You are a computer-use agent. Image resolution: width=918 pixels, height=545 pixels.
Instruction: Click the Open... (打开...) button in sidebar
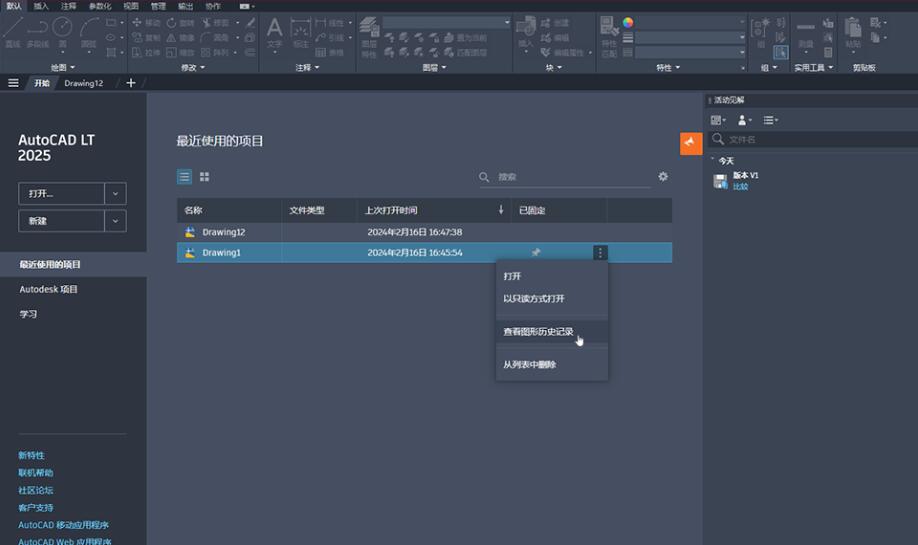click(61, 194)
